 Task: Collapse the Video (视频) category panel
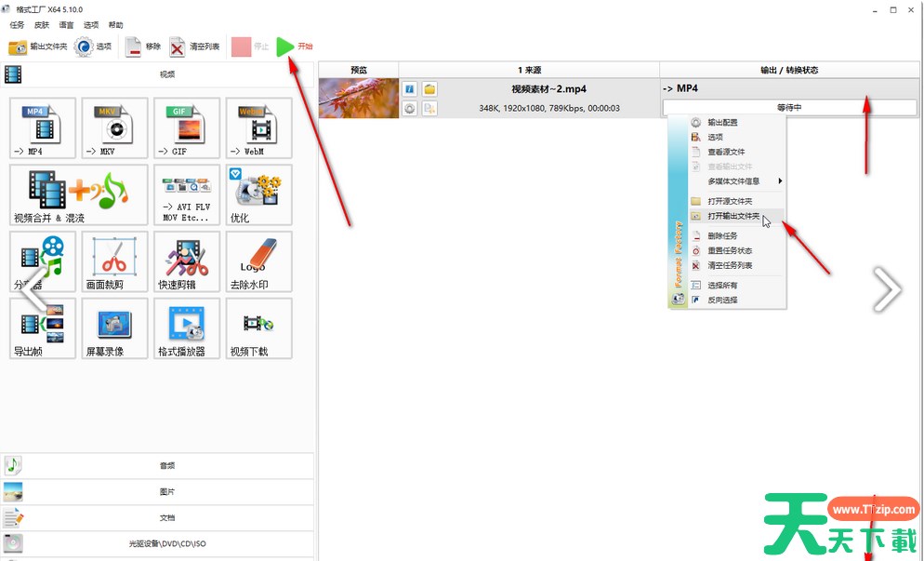tap(157, 74)
